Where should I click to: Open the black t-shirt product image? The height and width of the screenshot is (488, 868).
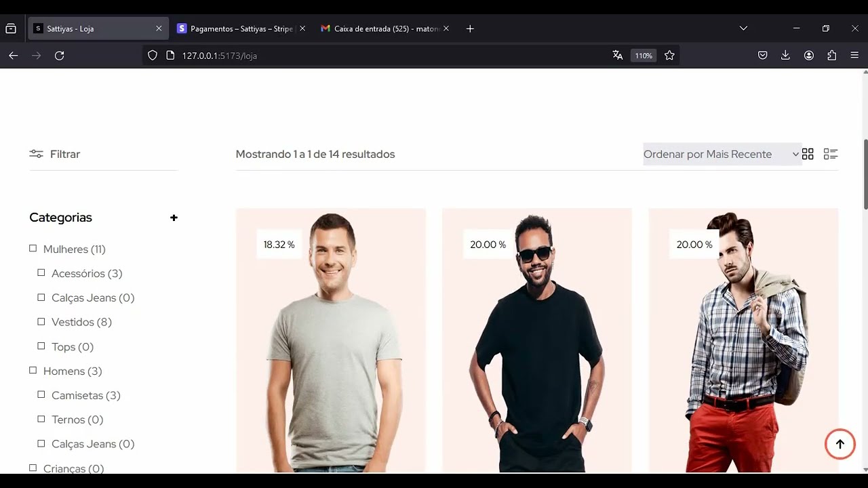click(537, 340)
